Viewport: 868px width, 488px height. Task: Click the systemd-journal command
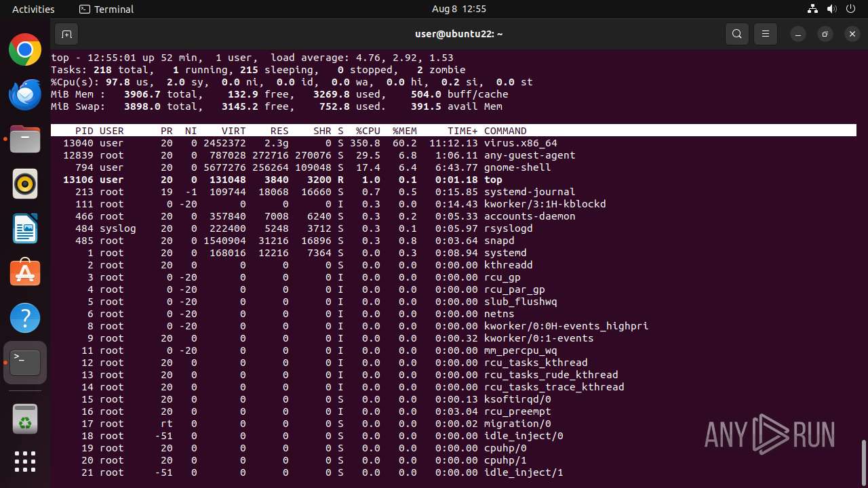(x=530, y=192)
